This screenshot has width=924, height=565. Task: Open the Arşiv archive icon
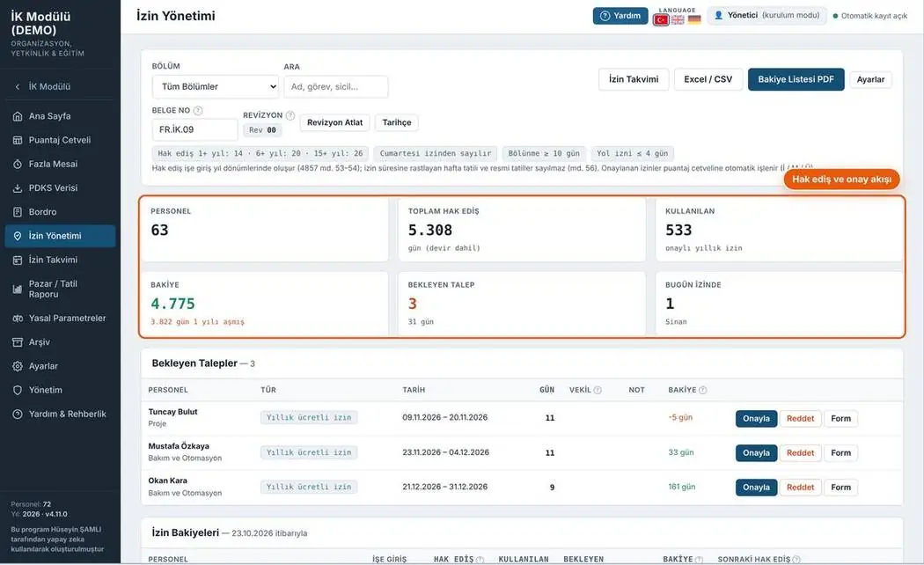click(18, 342)
